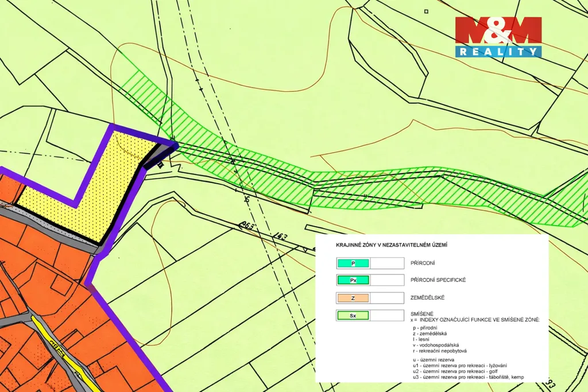
Task: Click the PŘÍRODNÍ SPECIFICKÉ legend label
Action: [438, 280]
